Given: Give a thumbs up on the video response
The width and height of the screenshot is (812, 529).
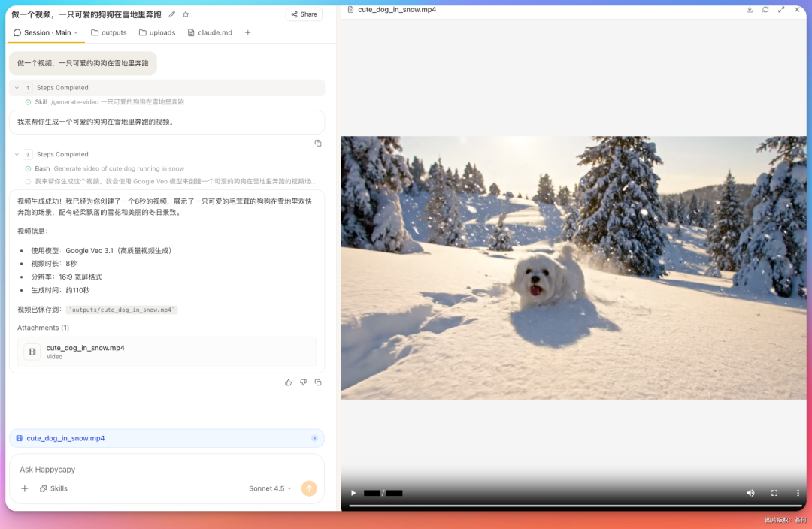Looking at the screenshot, I should (x=288, y=382).
